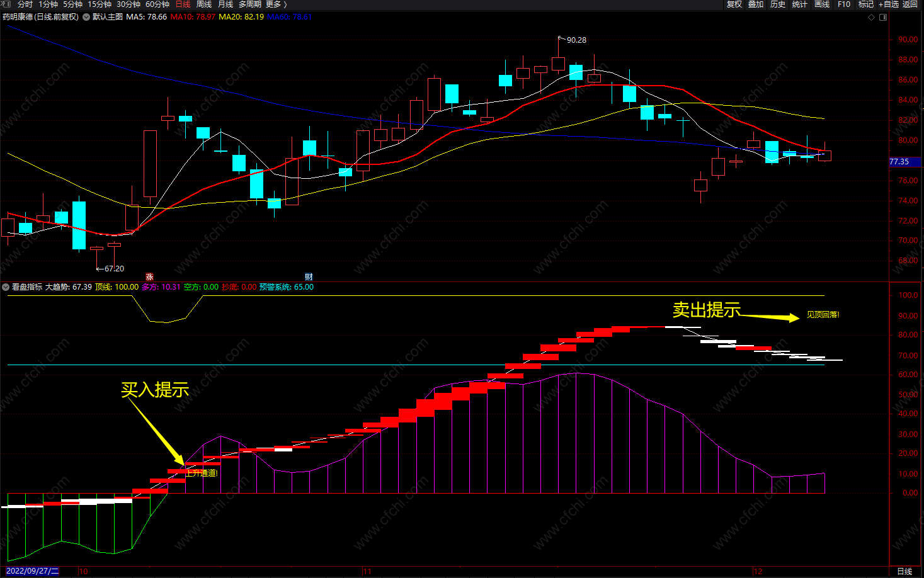Click the 日线 label at bottom-right
924x578 pixels.
(x=904, y=571)
